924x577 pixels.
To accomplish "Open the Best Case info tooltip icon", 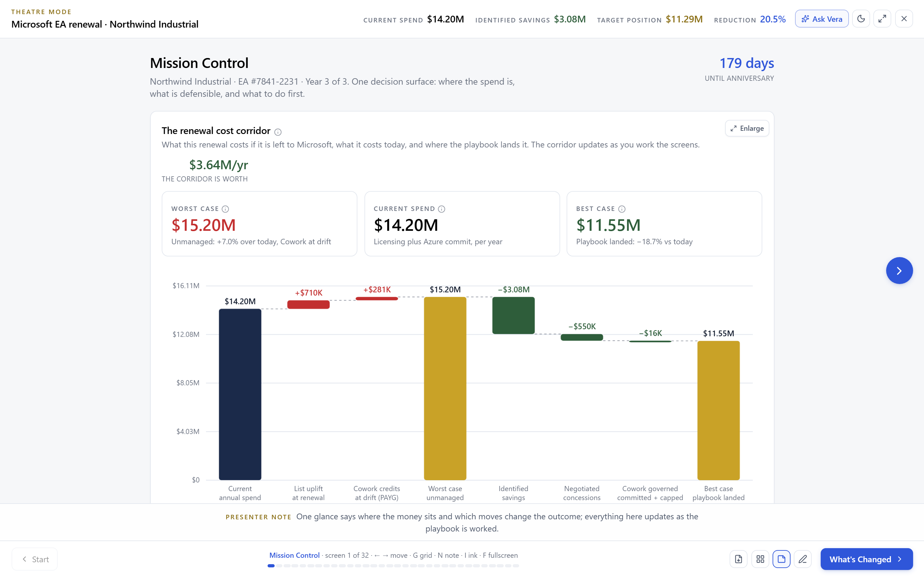I will (621, 209).
